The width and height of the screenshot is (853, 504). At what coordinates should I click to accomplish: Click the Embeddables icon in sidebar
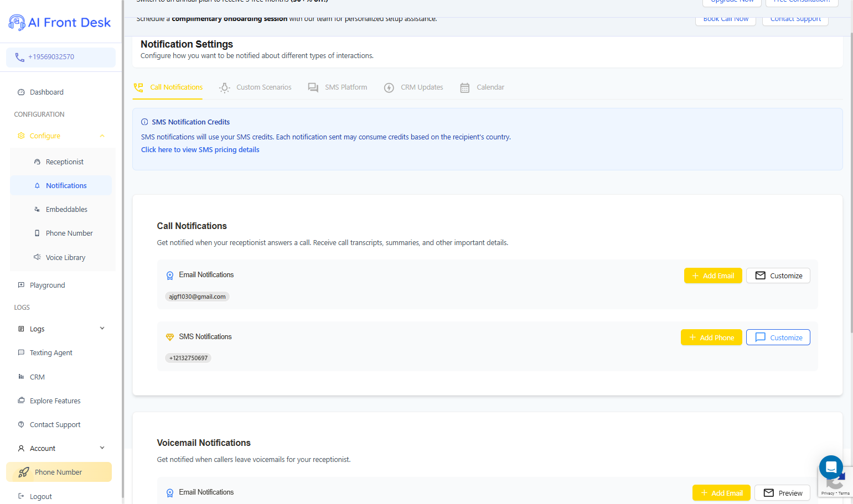pyautogui.click(x=37, y=210)
